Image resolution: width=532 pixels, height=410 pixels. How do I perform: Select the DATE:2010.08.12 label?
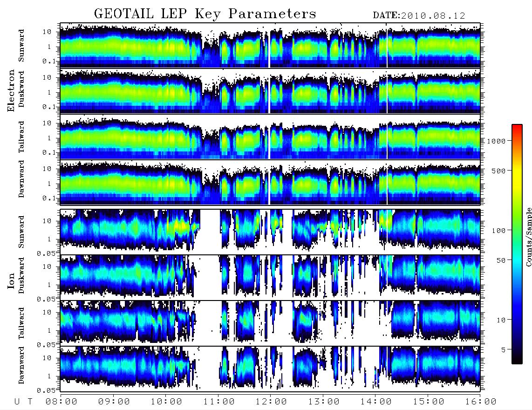[x=419, y=16]
